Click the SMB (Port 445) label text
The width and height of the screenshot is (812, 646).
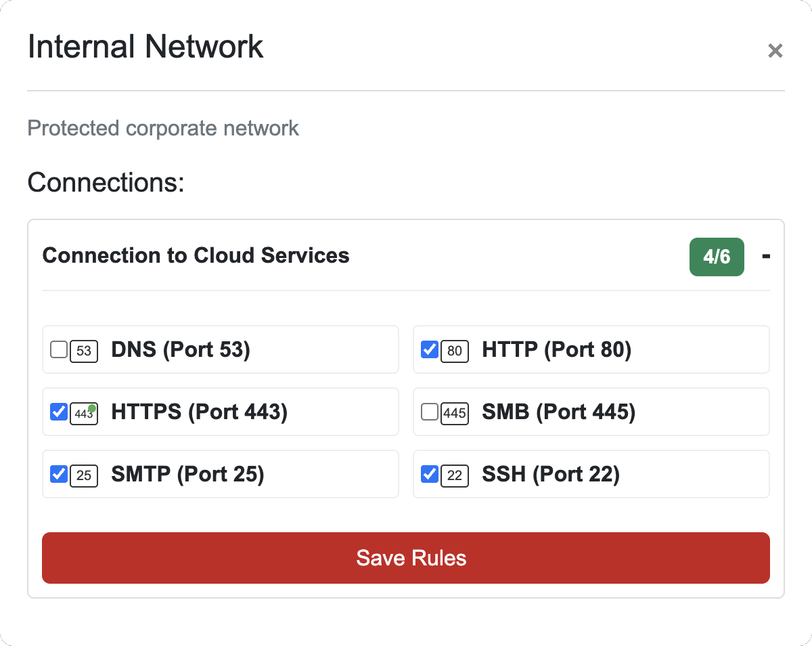pos(558,412)
